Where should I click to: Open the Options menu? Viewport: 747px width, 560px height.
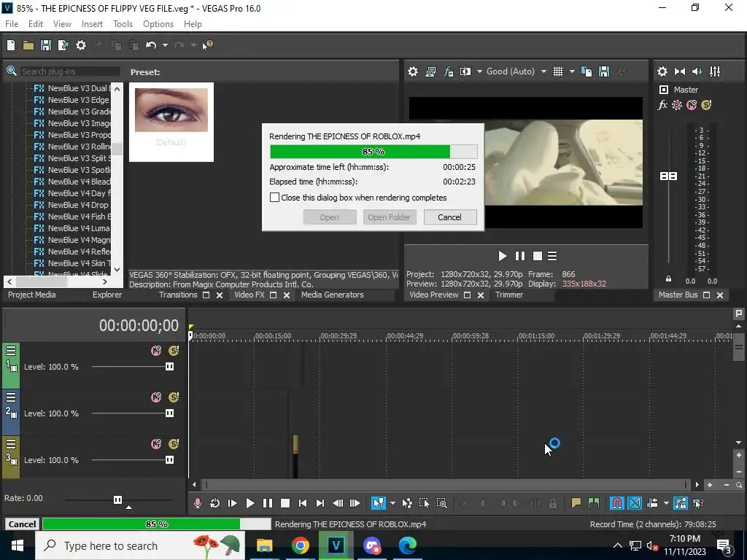click(x=158, y=24)
